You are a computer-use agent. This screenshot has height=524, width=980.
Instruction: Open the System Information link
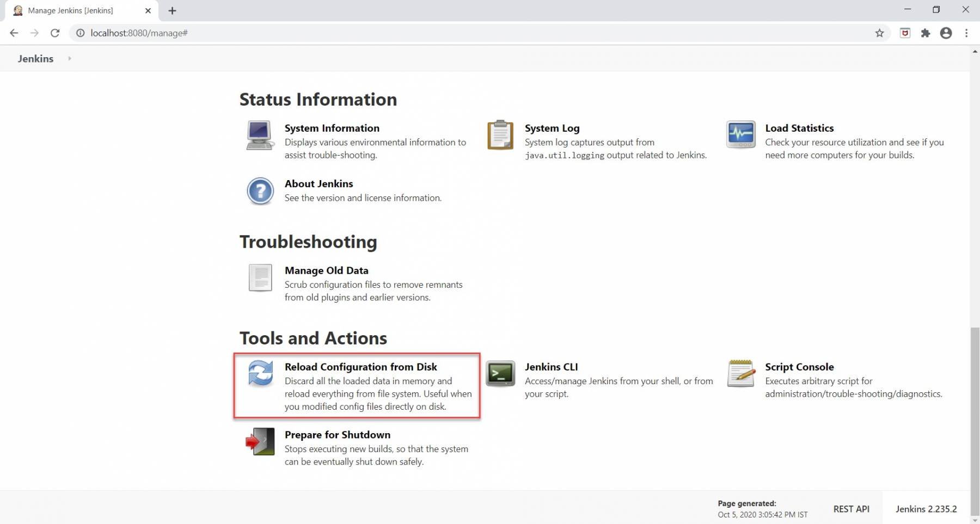(x=332, y=128)
